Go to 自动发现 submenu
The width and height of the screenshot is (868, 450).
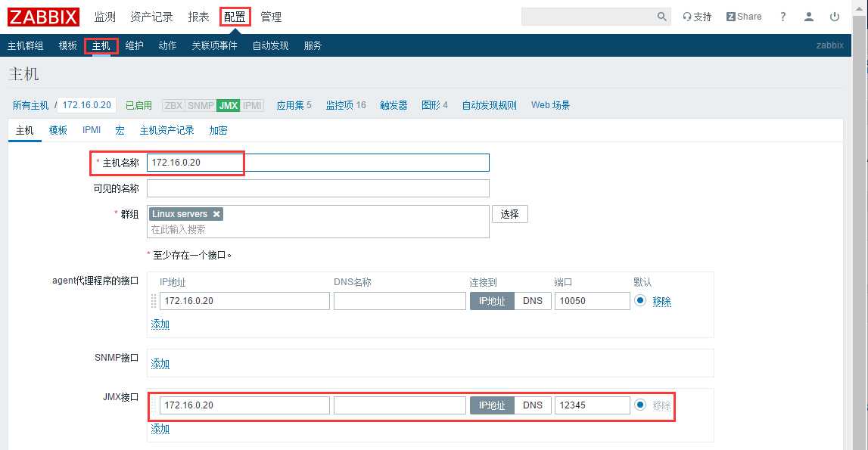[271, 45]
